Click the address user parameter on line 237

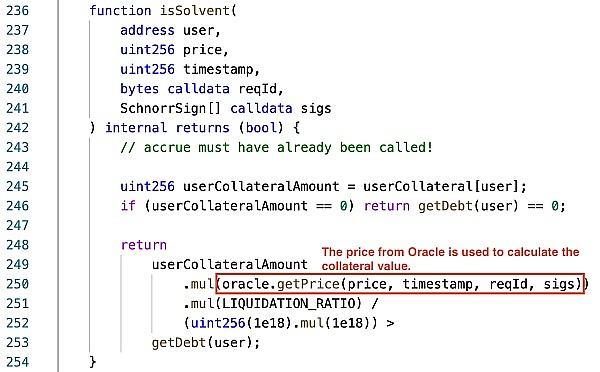170,30
